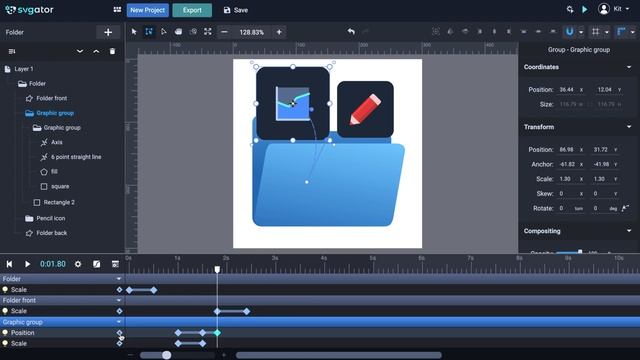This screenshot has height=360, width=640.
Task: Select the Folder front element
Action: click(51, 98)
